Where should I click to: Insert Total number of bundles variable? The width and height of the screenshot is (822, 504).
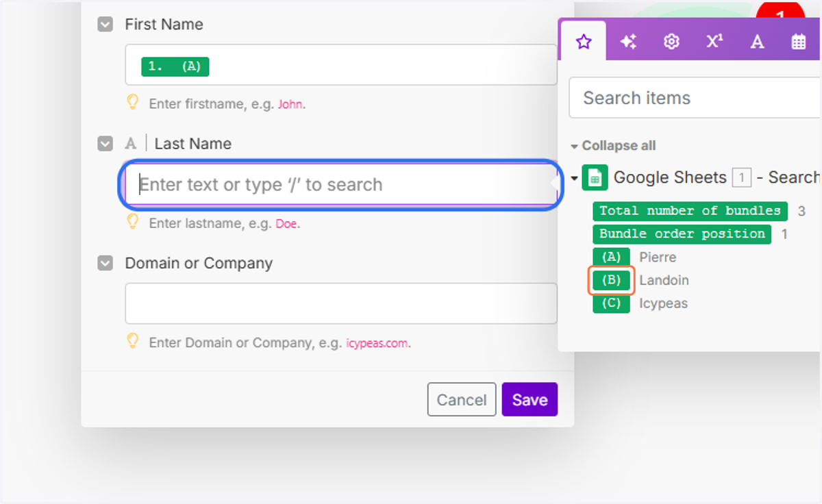click(690, 211)
